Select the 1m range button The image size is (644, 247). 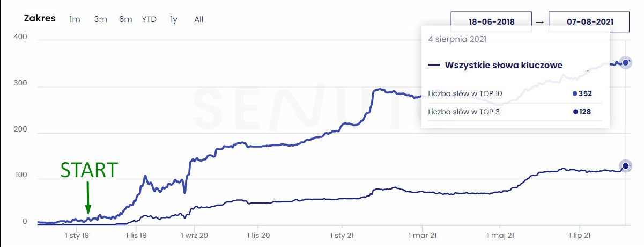(x=75, y=19)
